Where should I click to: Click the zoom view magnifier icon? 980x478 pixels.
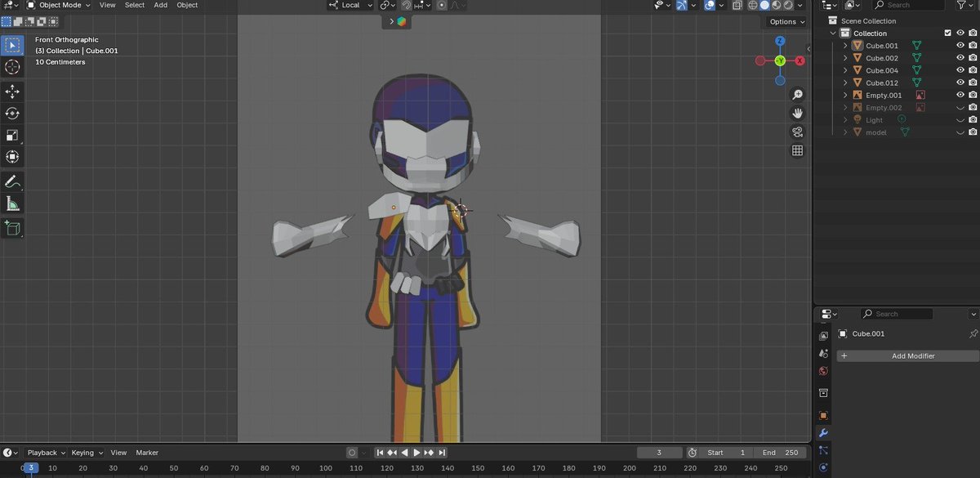pos(798,95)
